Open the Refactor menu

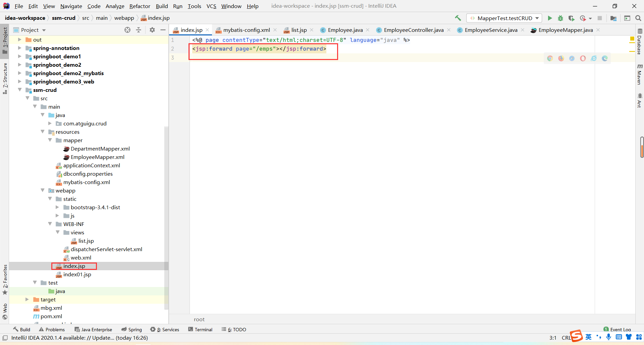tap(140, 6)
